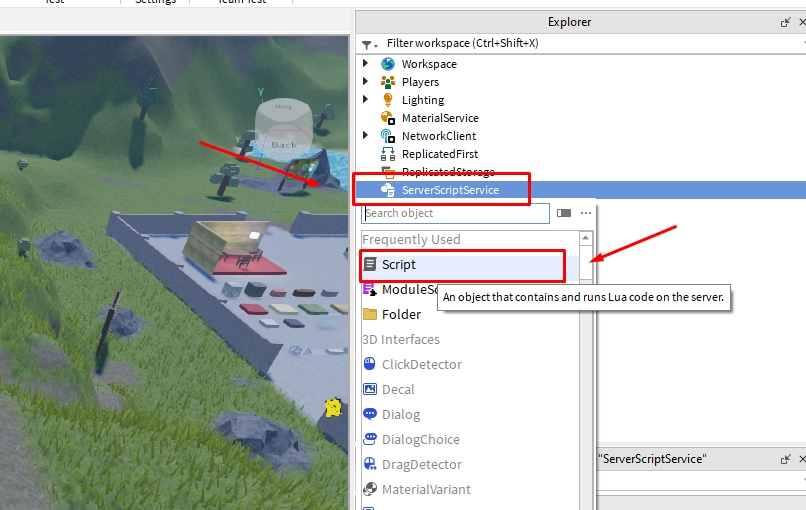Click the Decal icon

coord(370,389)
